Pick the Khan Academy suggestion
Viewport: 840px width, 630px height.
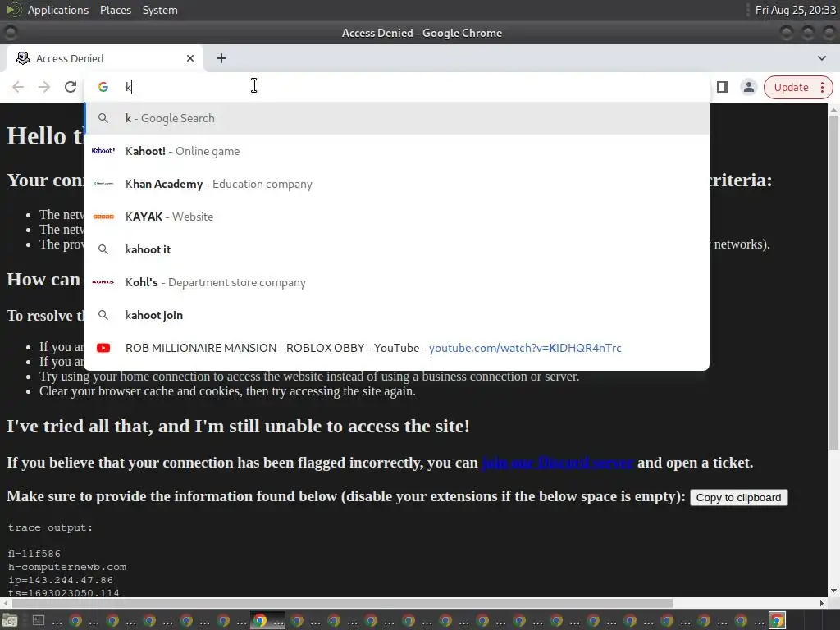click(x=396, y=184)
